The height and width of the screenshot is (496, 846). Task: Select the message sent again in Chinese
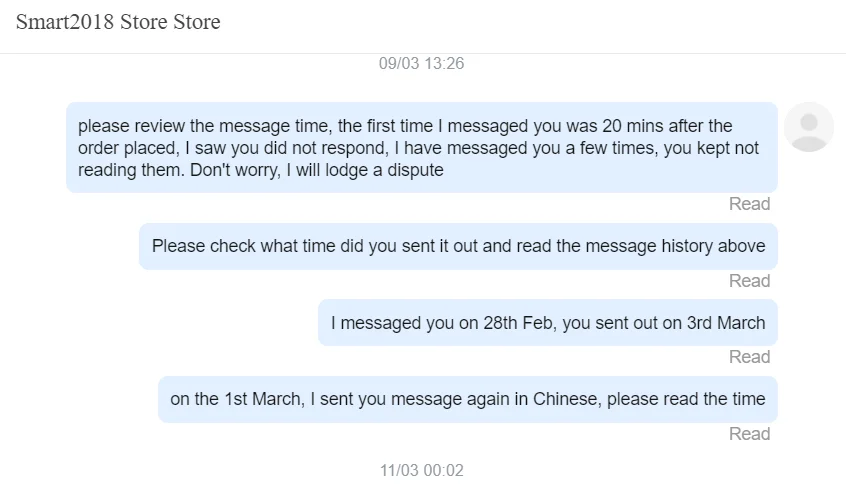point(467,399)
